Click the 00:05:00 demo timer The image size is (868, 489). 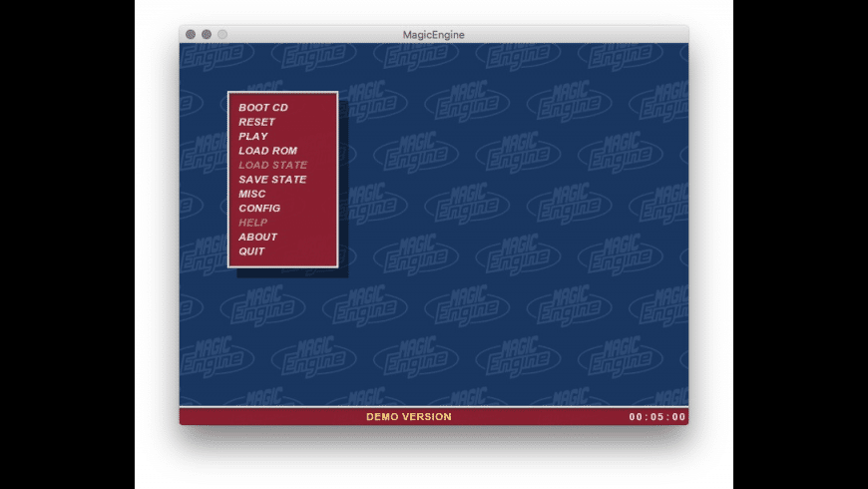[x=657, y=416]
